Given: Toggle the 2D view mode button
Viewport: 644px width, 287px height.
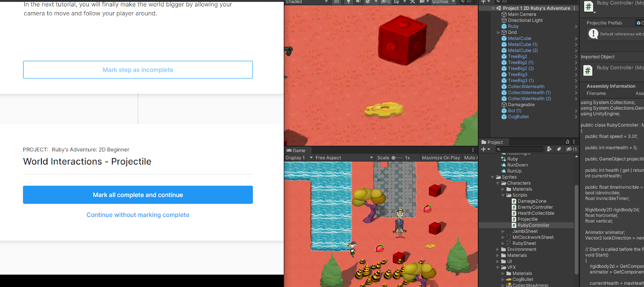Looking at the screenshot, I should coord(336,2).
